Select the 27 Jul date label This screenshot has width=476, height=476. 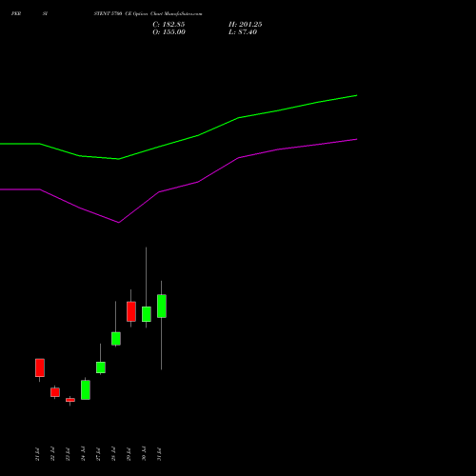click(x=98, y=454)
